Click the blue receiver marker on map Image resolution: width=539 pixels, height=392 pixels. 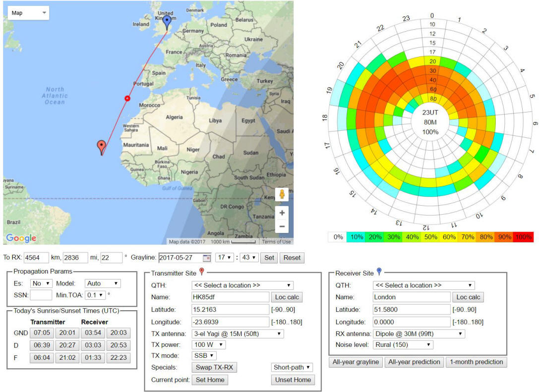167,21
